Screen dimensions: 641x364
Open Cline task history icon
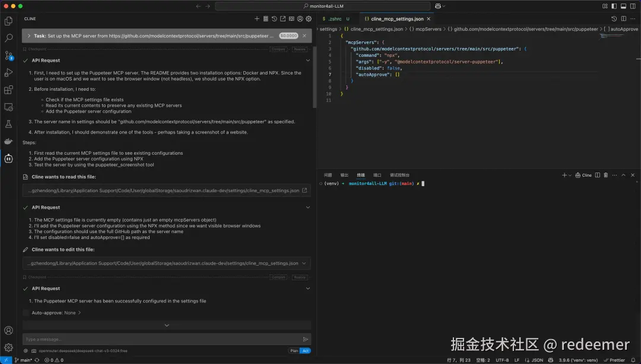[x=274, y=19]
